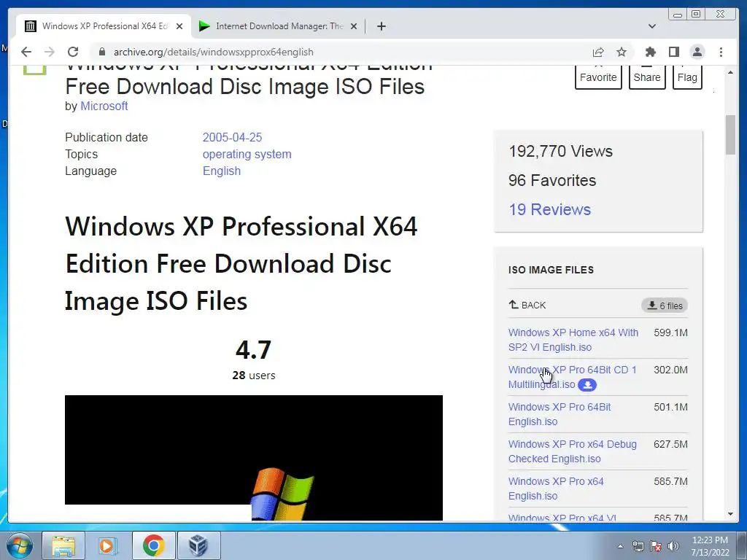Open the Chrome profile avatar
The image size is (747, 560).
(697, 52)
